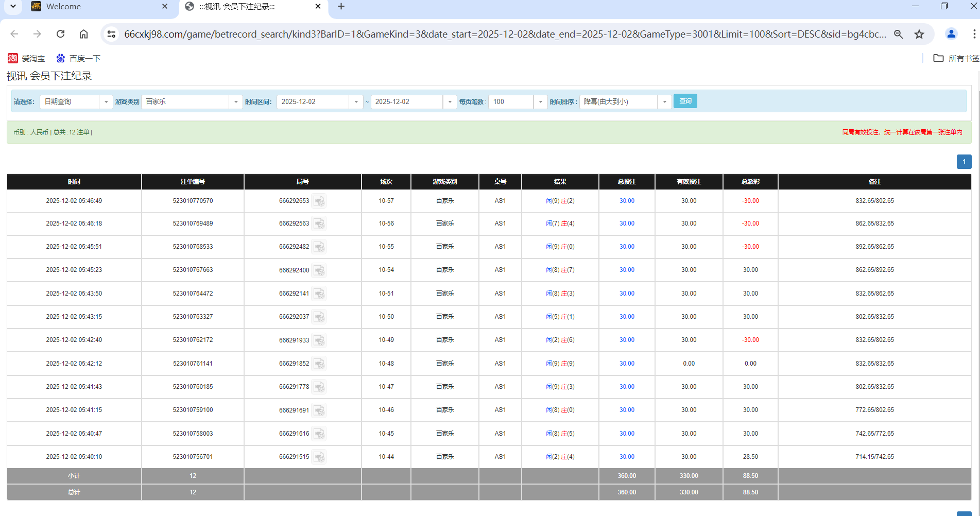Open detail icon for round 666292400

coord(319,270)
